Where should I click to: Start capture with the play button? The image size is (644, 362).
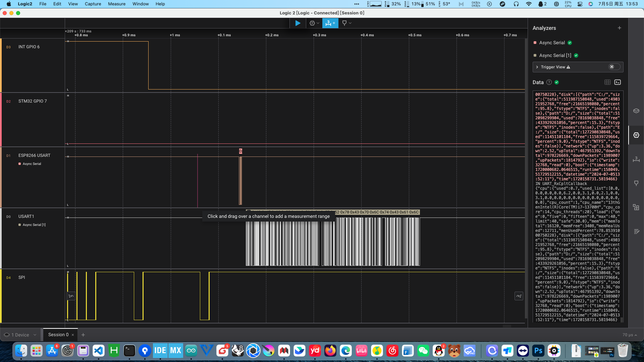pos(298,23)
